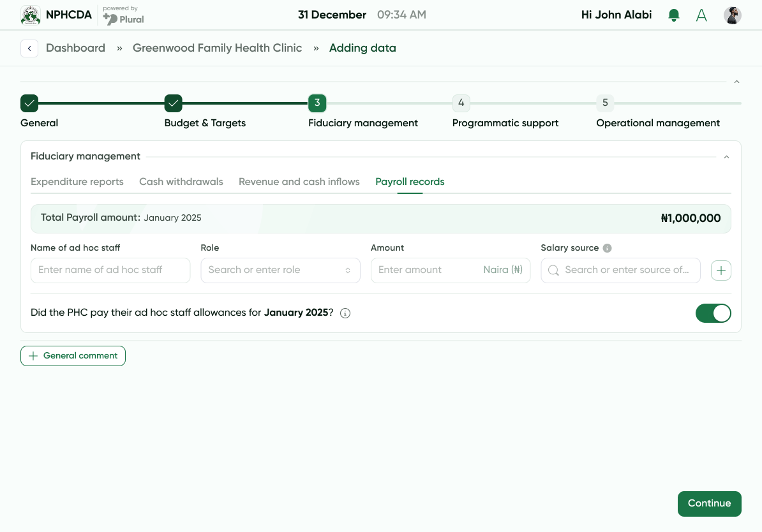Go to completed General step
This screenshot has height=532, width=762.
(29, 103)
